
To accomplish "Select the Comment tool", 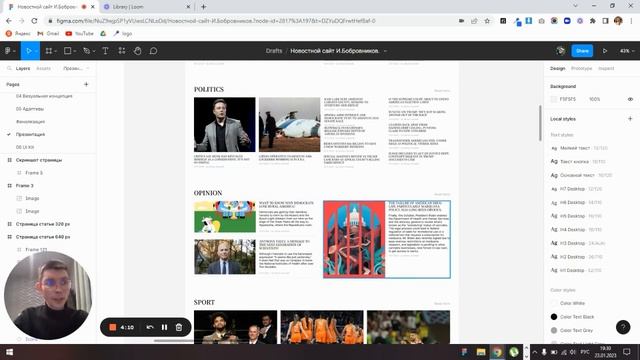I will point(153,51).
